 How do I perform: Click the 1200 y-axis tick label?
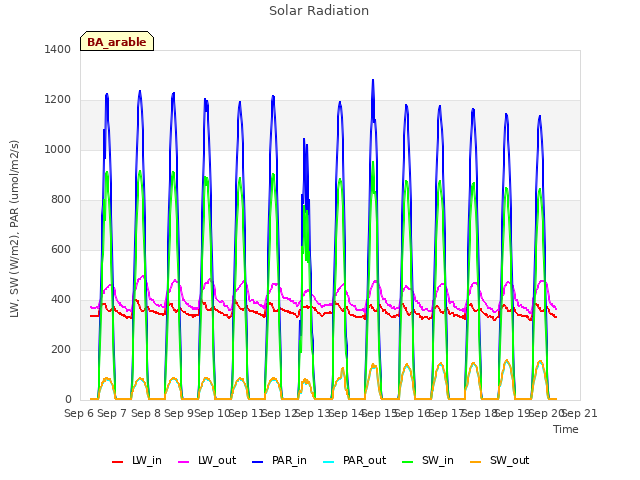58,100
